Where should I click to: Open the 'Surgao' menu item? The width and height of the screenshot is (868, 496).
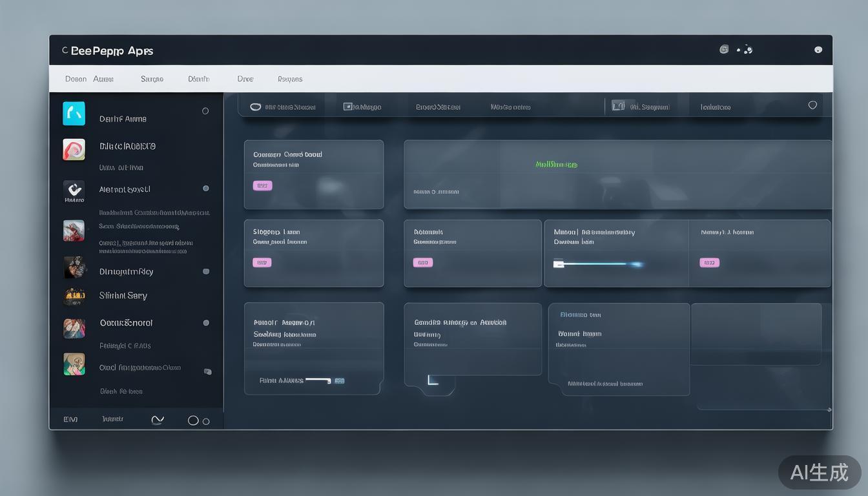152,79
